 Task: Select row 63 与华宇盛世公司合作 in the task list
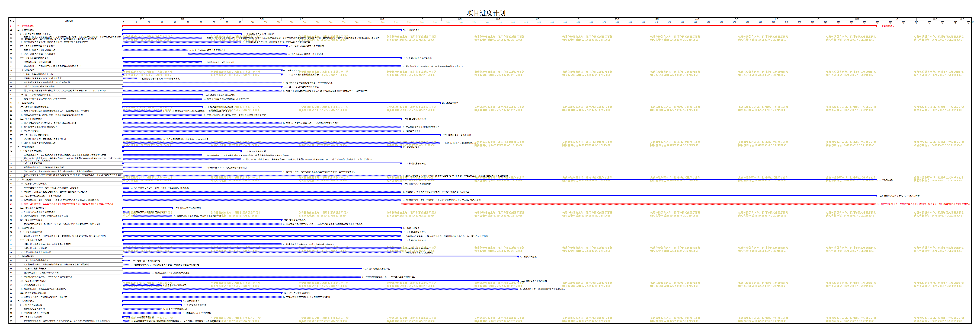pos(65,188)
